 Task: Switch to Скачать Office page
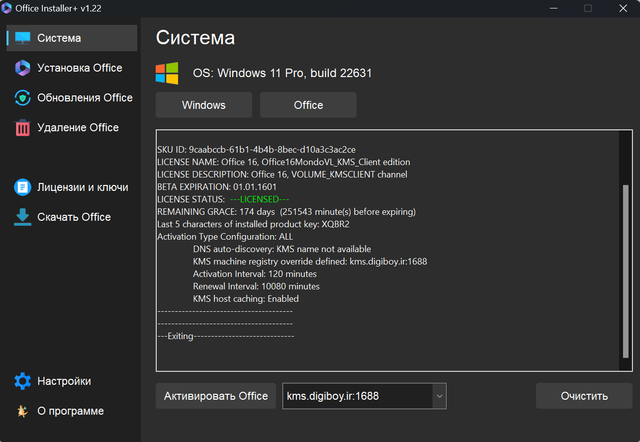click(x=72, y=217)
